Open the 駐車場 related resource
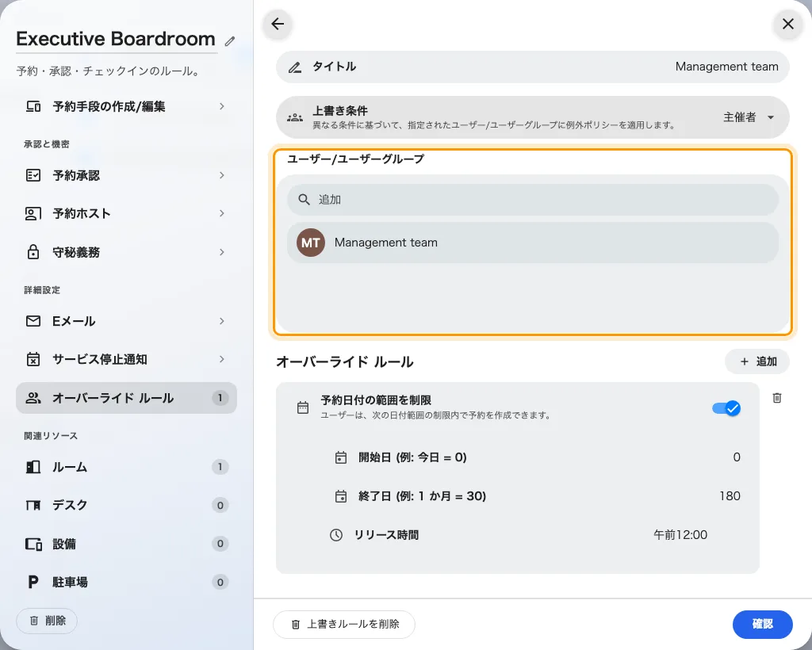The image size is (812, 650). click(126, 582)
